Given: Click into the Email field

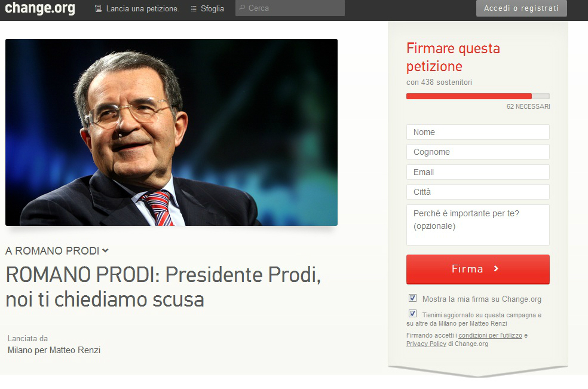Looking at the screenshot, I should 478,172.
